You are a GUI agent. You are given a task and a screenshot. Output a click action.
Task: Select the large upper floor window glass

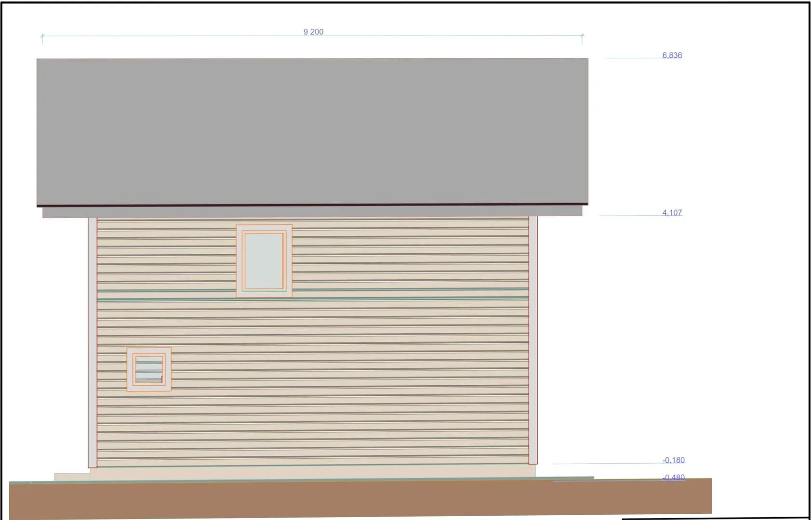[264, 261]
